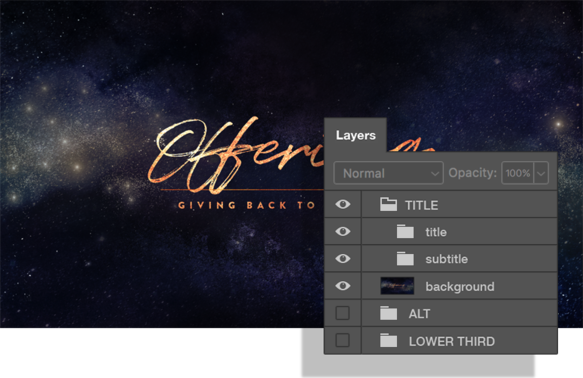Click the ALT group's folder icon

click(x=388, y=313)
